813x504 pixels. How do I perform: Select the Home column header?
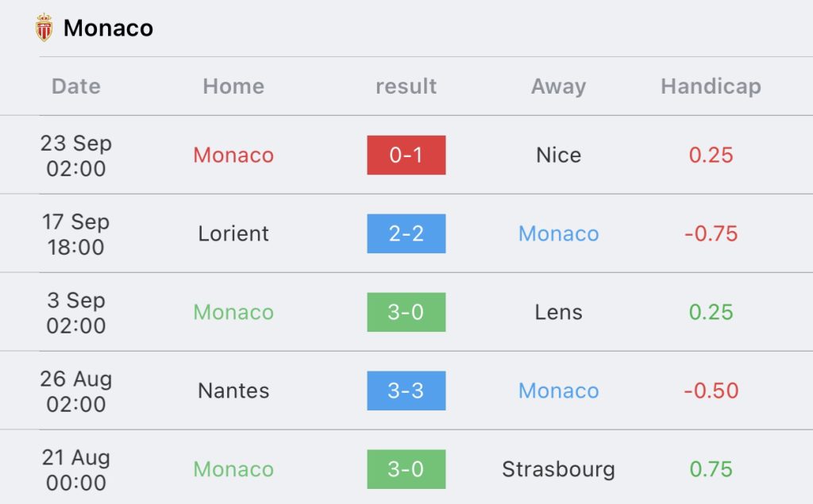[233, 87]
